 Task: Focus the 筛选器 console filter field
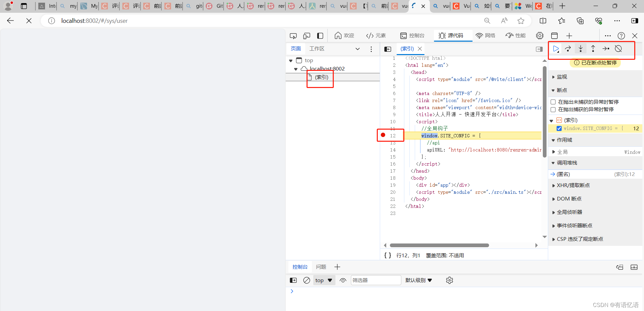pyautogui.click(x=376, y=280)
